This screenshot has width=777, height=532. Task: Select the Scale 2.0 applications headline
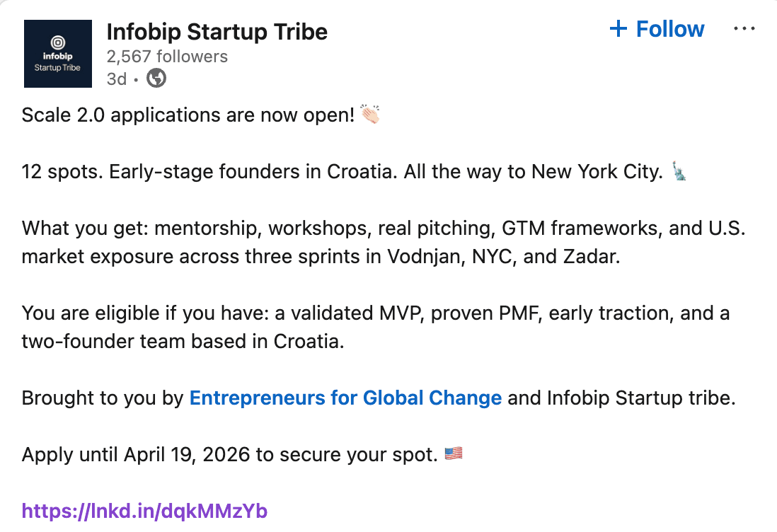(190, 114)
